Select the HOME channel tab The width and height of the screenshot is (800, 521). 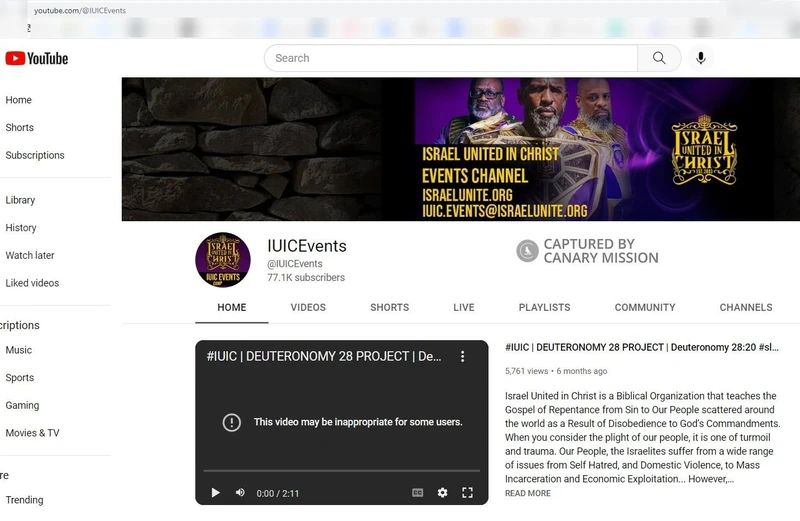point(232,307)
